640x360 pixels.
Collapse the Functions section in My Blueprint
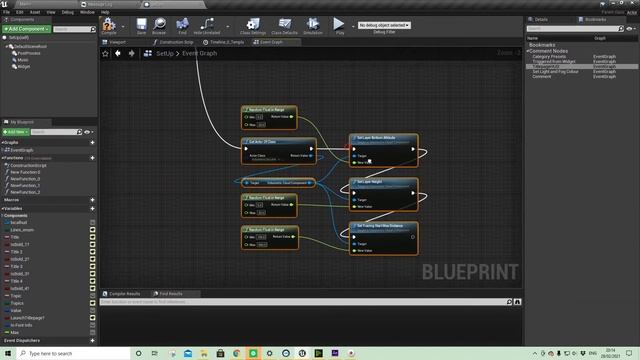click(x=3, y=158)
